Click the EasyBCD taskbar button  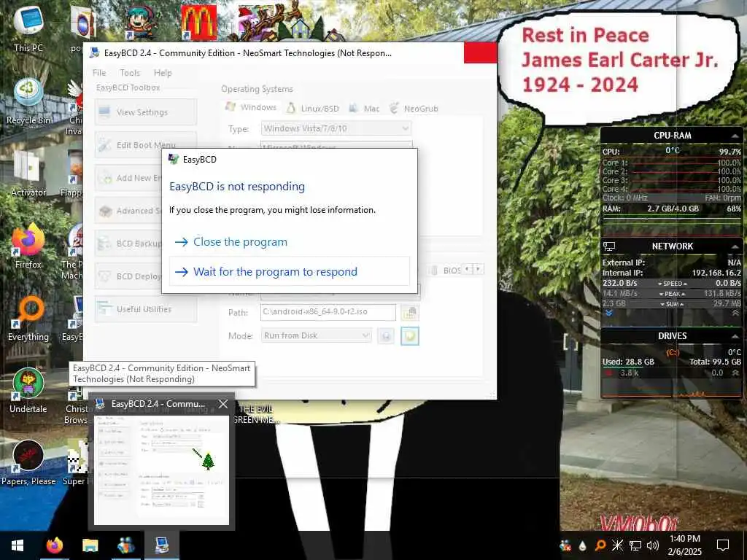161,545
